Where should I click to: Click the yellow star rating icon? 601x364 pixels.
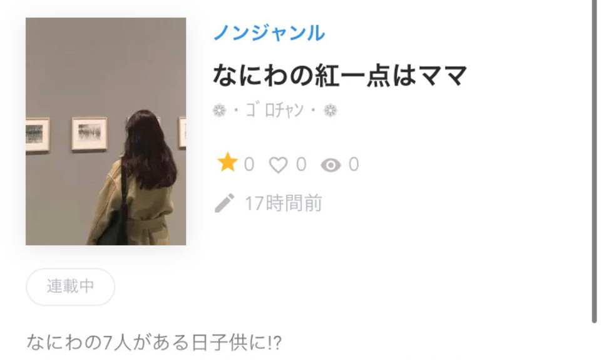tap(228, 162)
